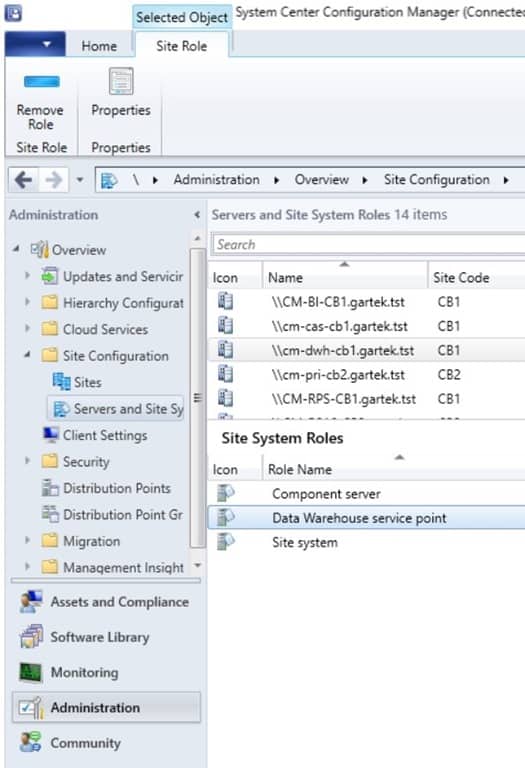Click the Distribution Points icon
This screenshot has height=768, width=525.
tap(50, 488)
